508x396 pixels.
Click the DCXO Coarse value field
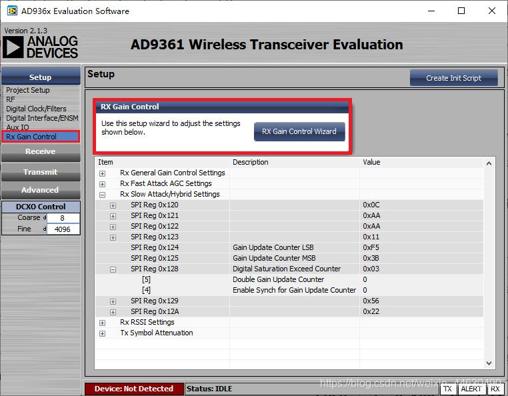pyautogui.click(x=63, y=218)
